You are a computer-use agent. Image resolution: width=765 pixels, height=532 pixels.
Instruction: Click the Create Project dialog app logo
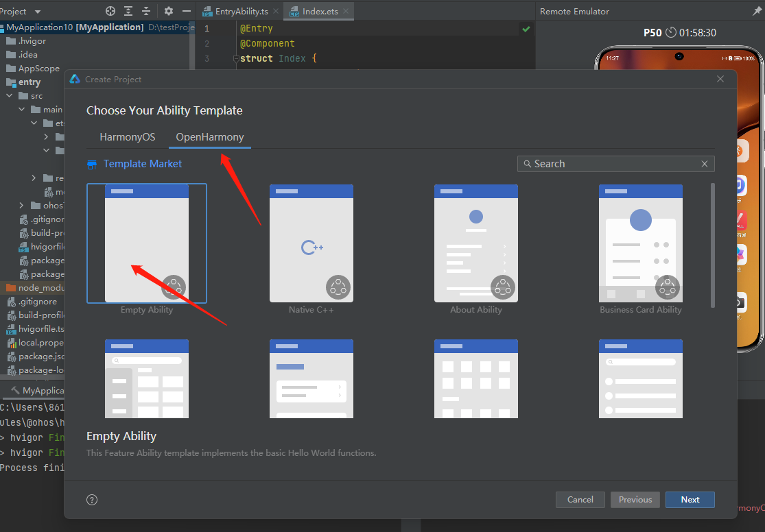(x=75, y=79)
